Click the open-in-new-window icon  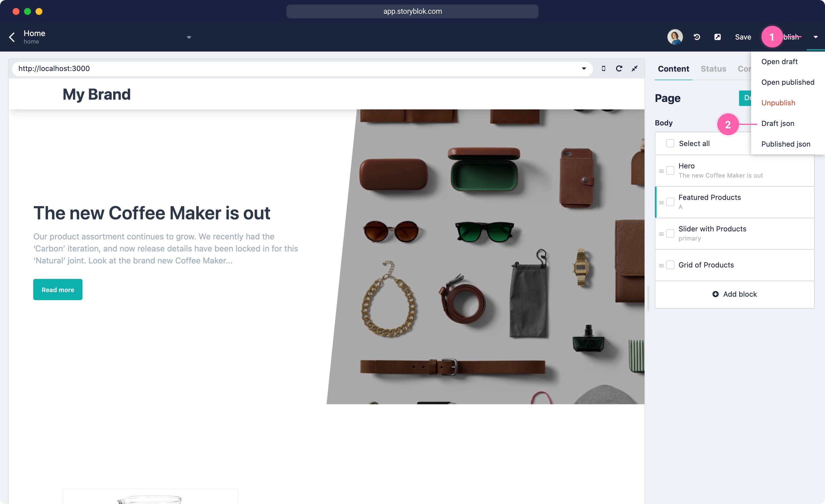(718, 37)
